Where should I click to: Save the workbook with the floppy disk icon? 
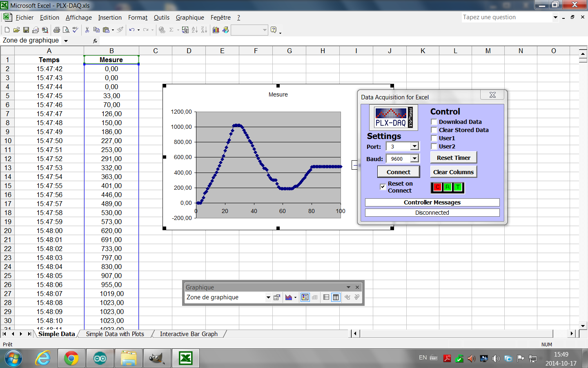tap(26, 30)
